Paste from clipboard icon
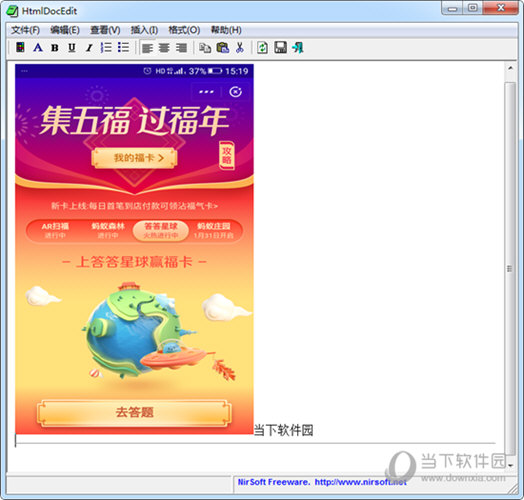 click(223, 48)
